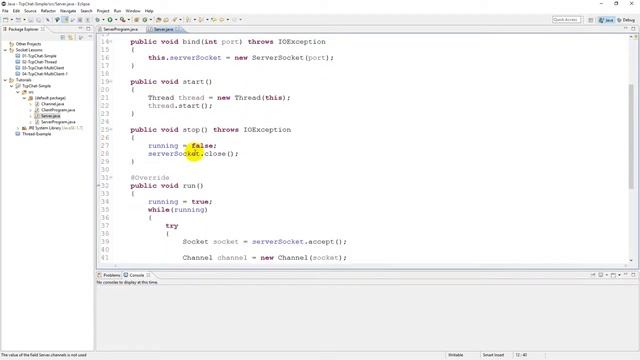Click the External Tools run icon
The image size is (640, 360).
122,20
